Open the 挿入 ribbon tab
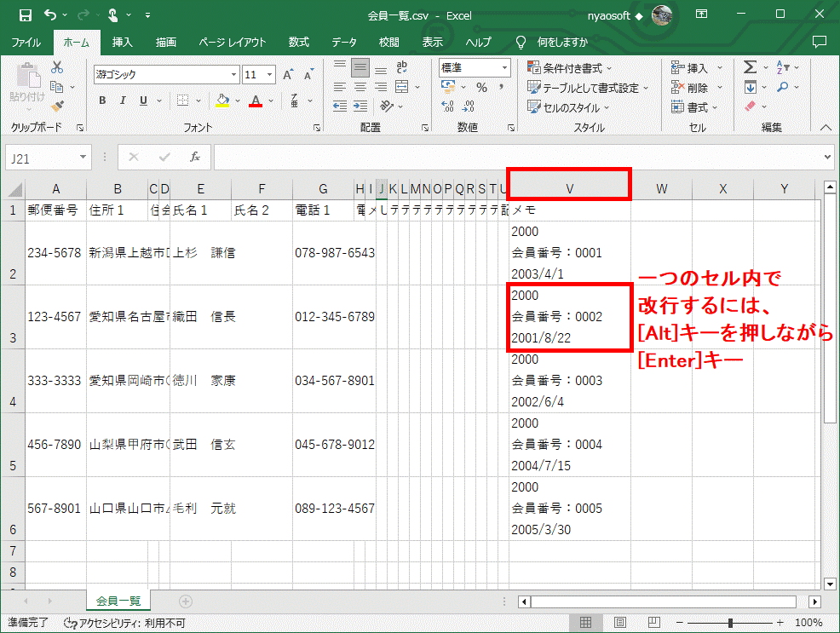 click(123, 42)
